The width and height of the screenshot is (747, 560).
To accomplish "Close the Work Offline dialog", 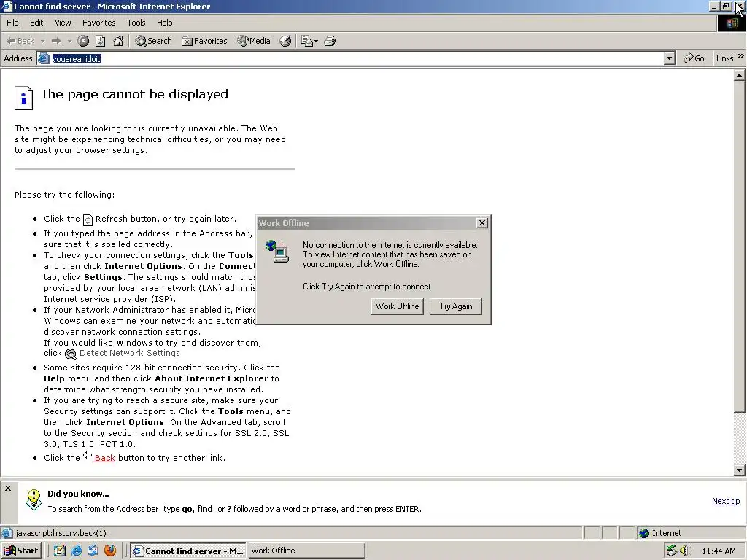I will 482,223.
